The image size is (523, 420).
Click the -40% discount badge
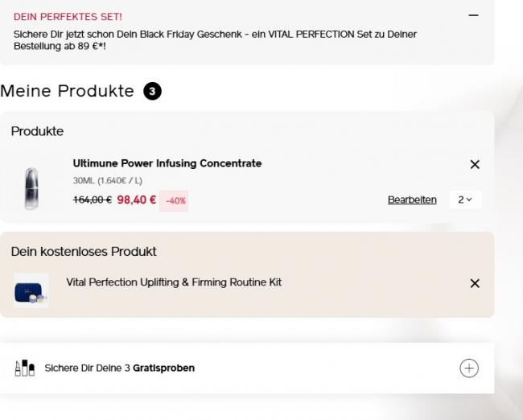175,200
